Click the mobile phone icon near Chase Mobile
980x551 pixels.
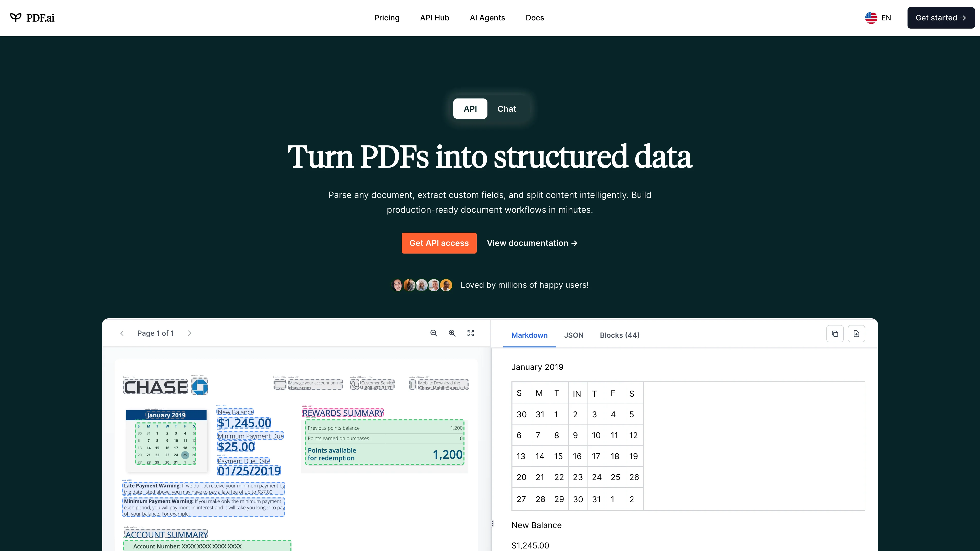(x=413, y=385)
